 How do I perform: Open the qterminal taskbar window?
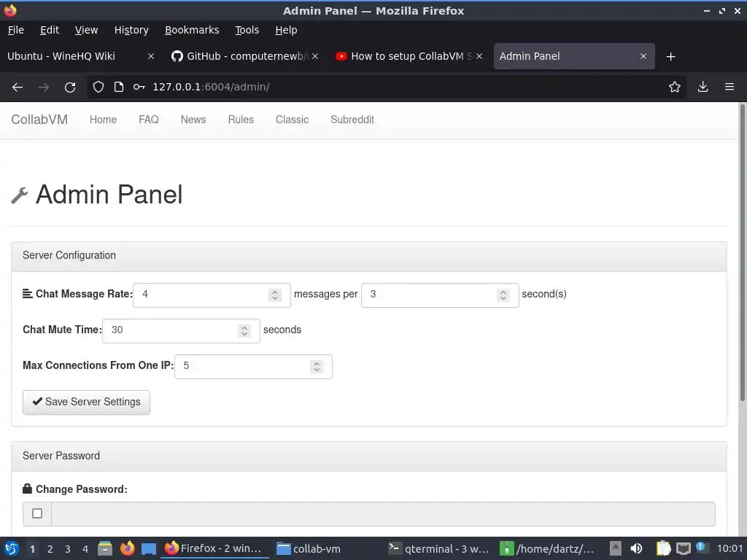click(438, 549)
